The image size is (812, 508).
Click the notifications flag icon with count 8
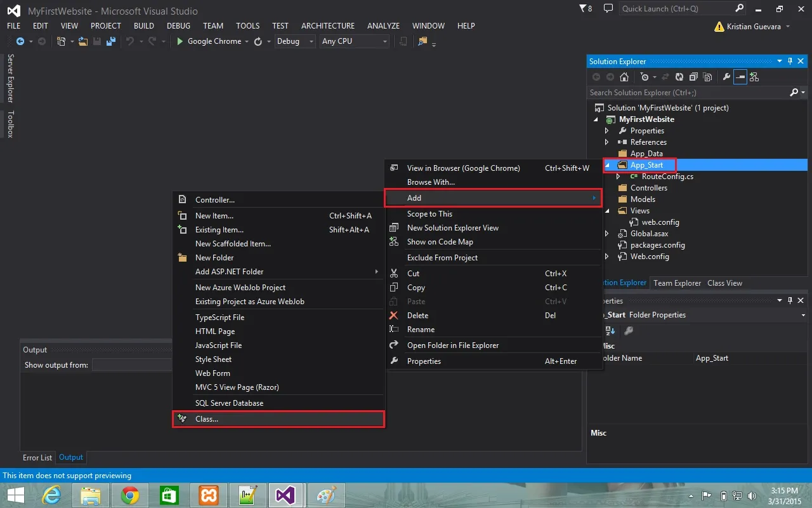pyautogui.click(x=586, y=9)
